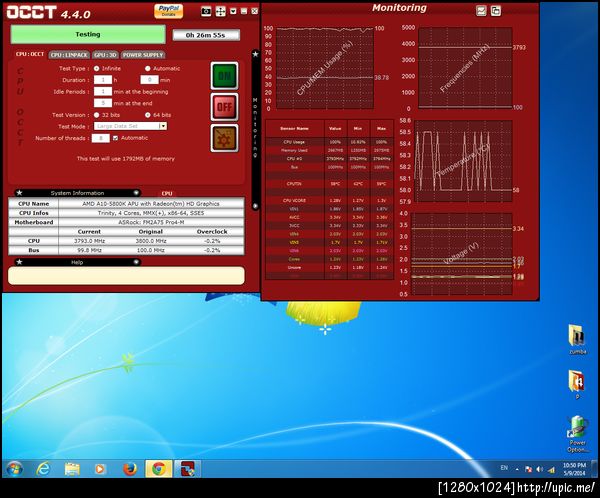Click the 99.8 MHz current bus cell
Viewport: 600px width, 498px height.
[89, 250]
